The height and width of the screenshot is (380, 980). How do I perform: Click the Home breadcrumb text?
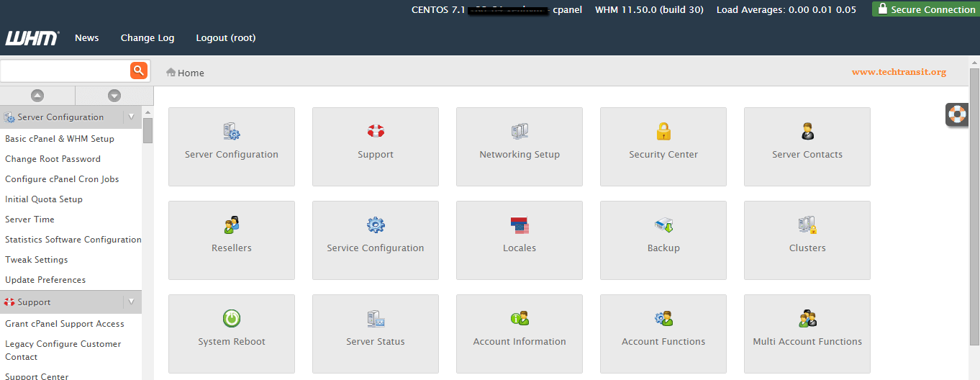tap(191, 73)
